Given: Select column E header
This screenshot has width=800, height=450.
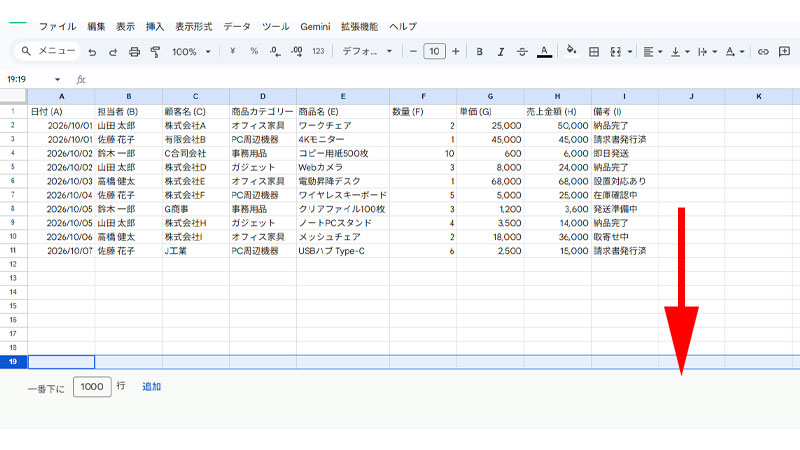Looking at the screenshot, I should [x=343, y=96].
